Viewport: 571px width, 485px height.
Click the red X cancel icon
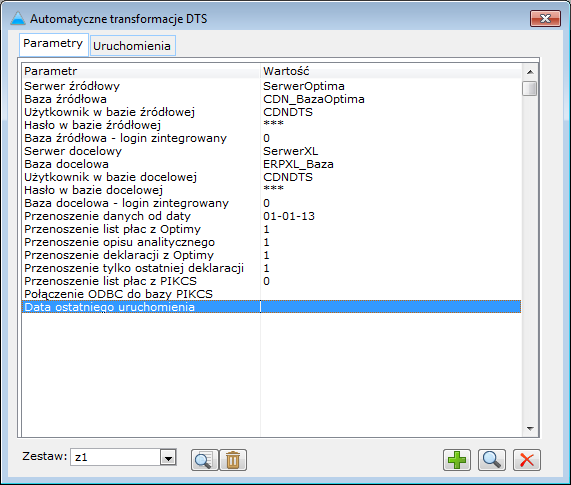pos(527,460)
